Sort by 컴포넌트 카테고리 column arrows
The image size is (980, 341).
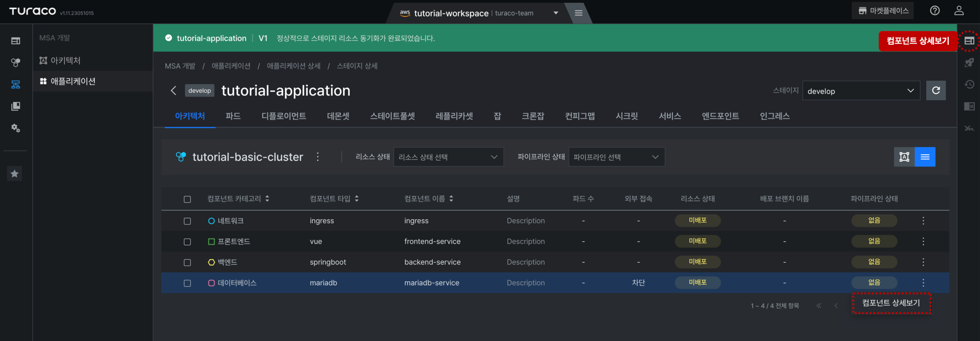[x=267, y=199]
